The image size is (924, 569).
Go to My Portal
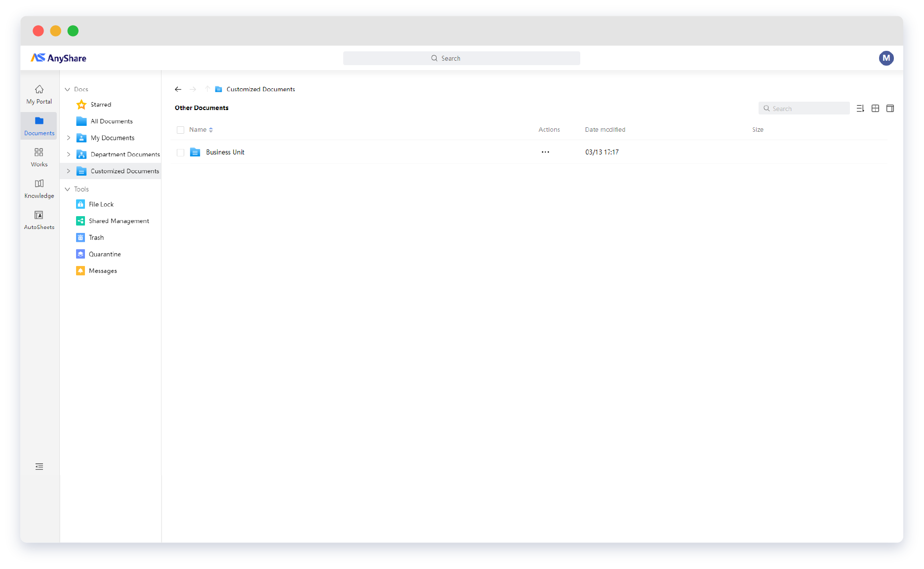point(39,94)
